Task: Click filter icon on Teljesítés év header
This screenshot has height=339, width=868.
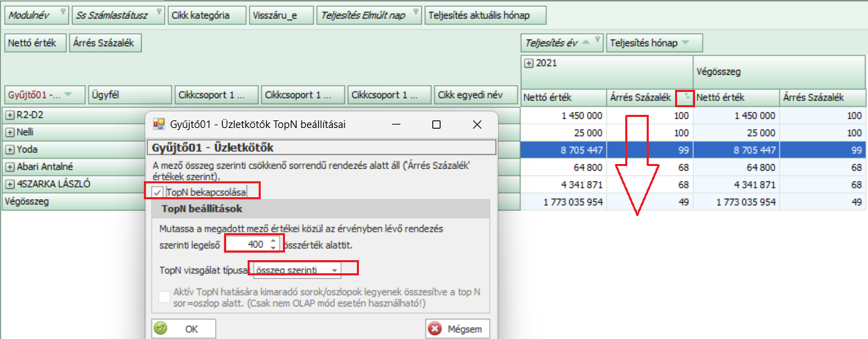Action: (598, 40)
